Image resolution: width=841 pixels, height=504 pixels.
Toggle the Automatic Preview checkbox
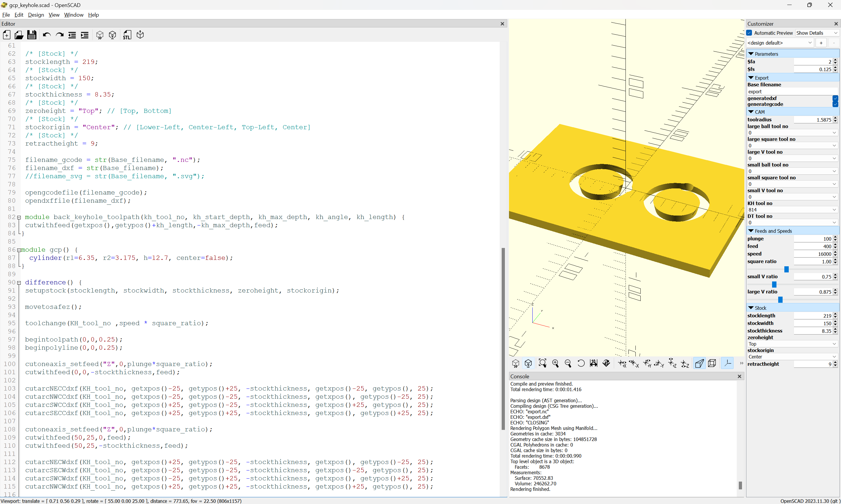pos(749,33)
